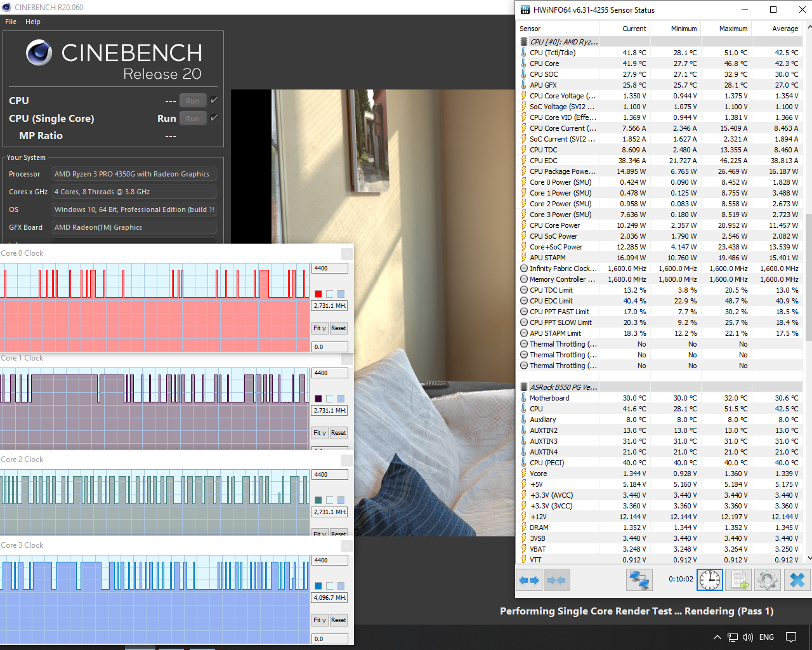Click the circle icon beside CPU TDC Limit
Screen dimensions: 812x650
click(x=524, y=290)
